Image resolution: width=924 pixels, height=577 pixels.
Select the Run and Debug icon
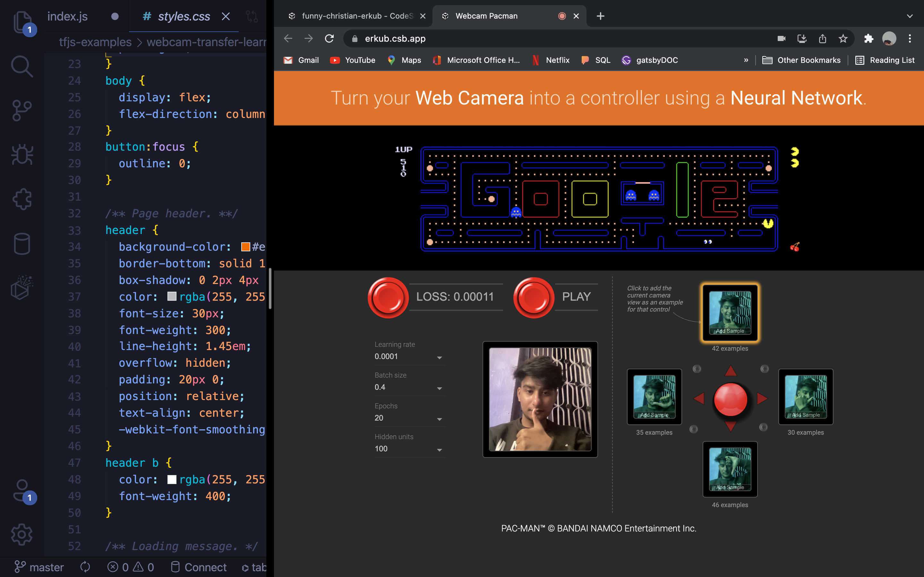(22, 155)
